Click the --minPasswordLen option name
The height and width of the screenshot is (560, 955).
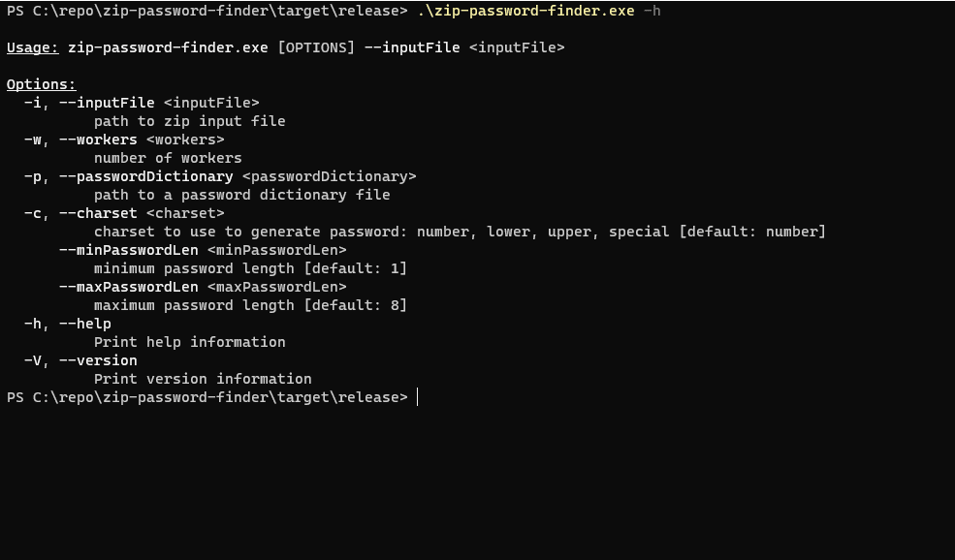pyautogui.click(x=128, y=250)
